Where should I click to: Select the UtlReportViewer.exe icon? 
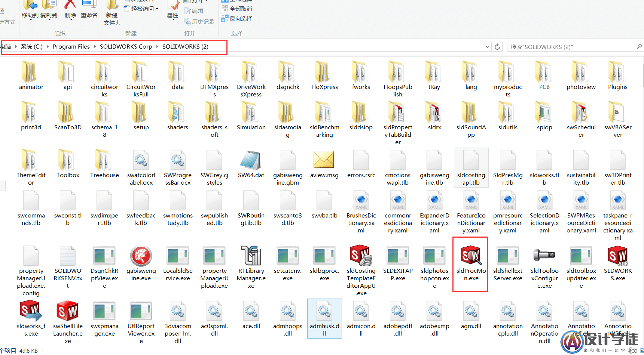pyautogui.click(x=141, y=311)
